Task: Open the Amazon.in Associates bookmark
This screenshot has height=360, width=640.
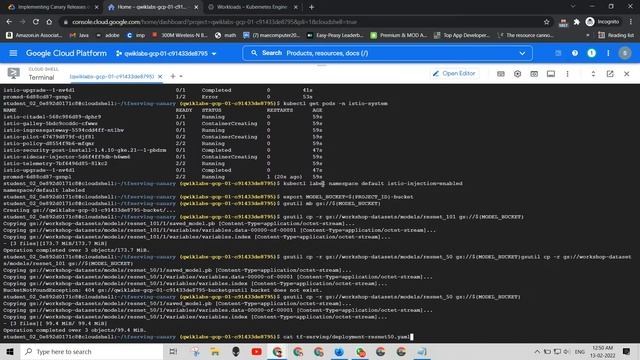Action: pos(34,36)
